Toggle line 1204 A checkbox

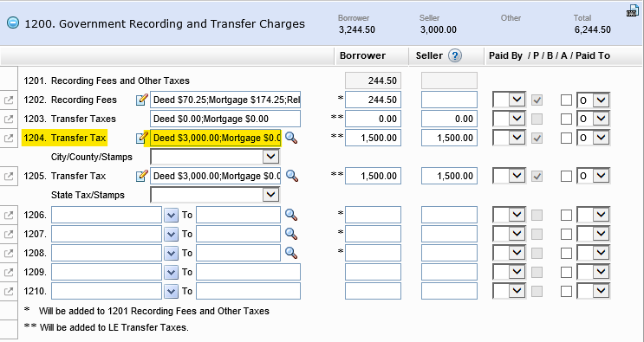[566, 139]
